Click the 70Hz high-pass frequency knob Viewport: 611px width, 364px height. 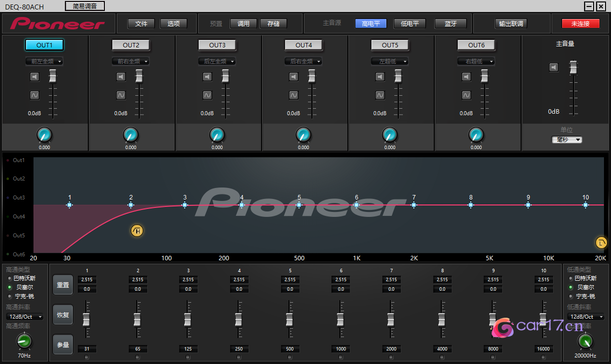(24, 341)
